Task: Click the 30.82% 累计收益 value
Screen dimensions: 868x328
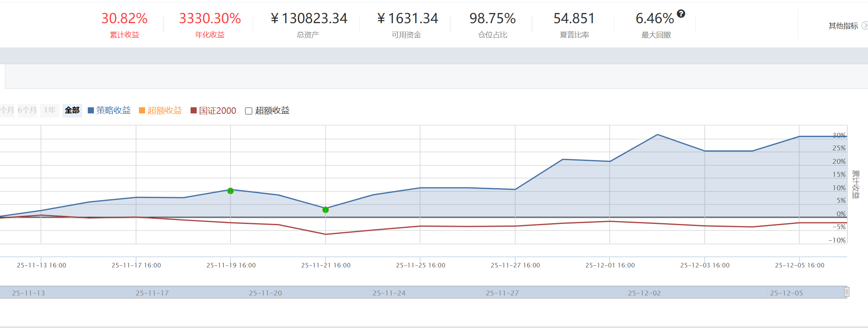Action: (x=124, y=18)
